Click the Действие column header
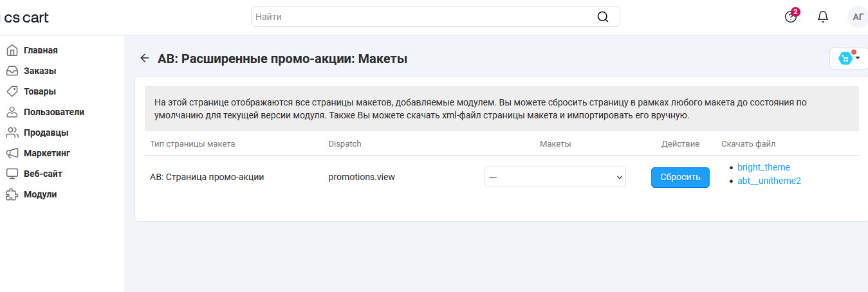868x292 pixels. point(680,143)
